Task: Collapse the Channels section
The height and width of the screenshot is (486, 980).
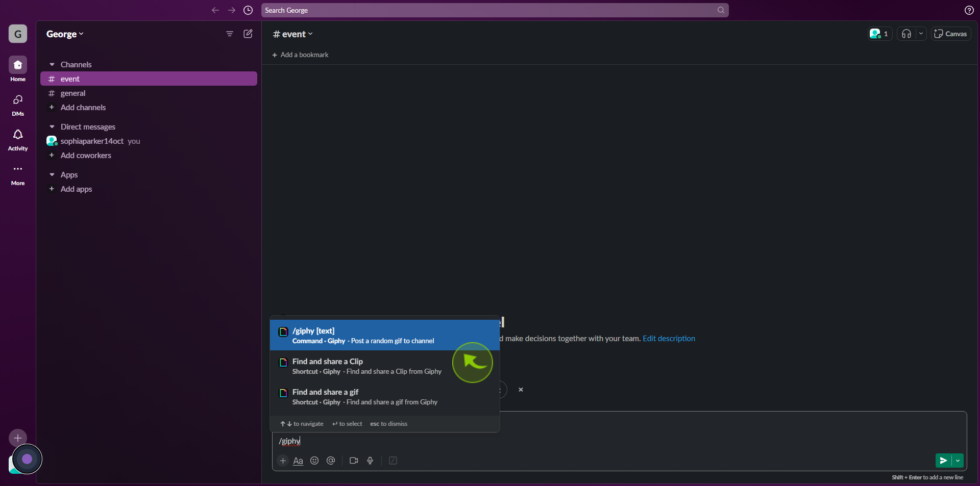Action: [x=52, y=65]
